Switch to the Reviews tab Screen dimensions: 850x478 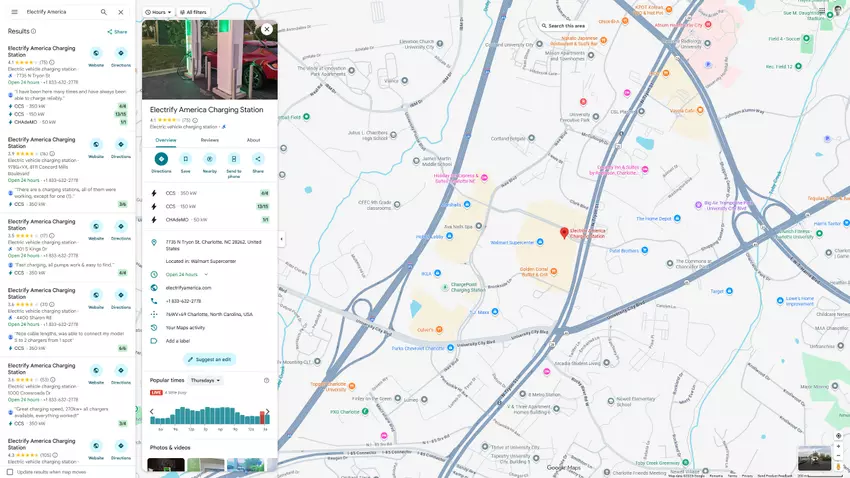tap(210, 140)
